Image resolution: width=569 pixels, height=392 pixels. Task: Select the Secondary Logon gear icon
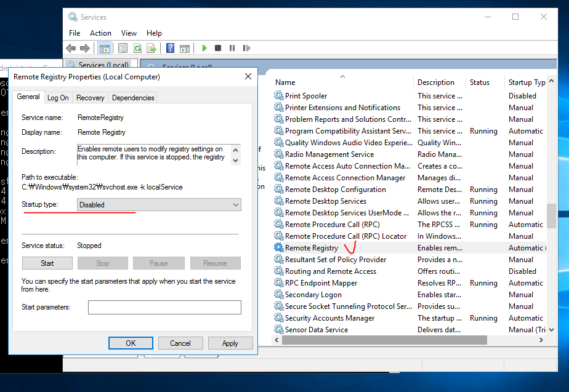click(x=278, y=294)
